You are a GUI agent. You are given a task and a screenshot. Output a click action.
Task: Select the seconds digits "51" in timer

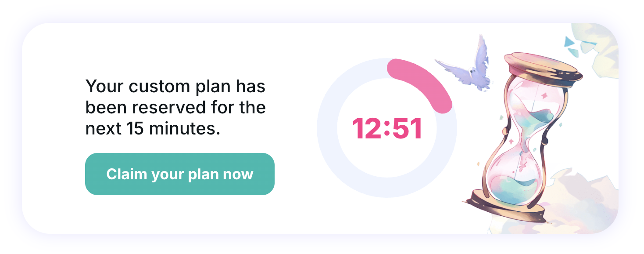pos(407,129)
